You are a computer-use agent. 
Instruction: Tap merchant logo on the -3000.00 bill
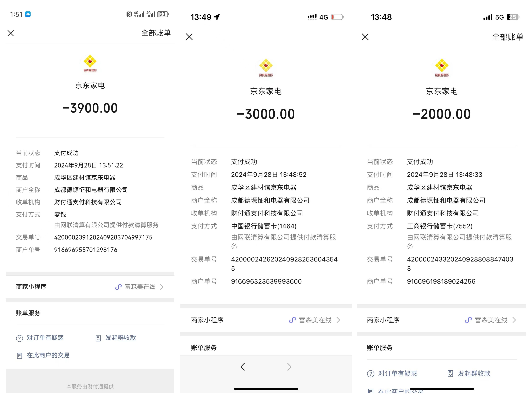point(266,68)
